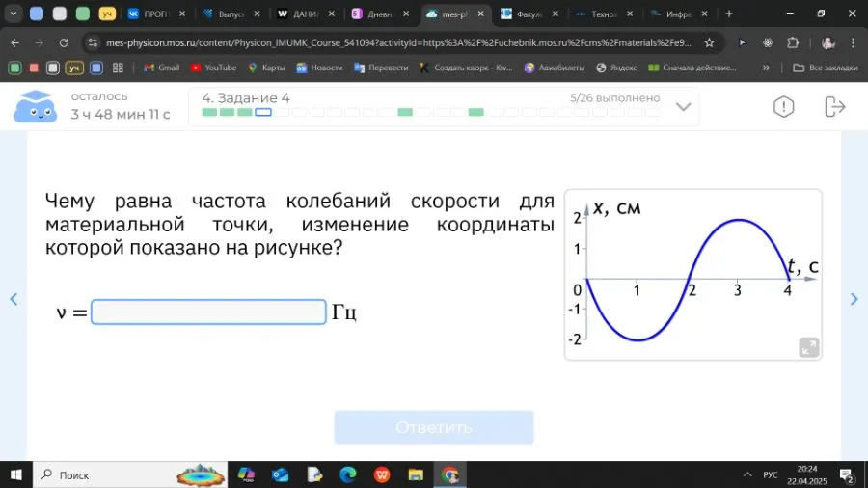
Task: Go to next task arrow
Action: tap(854, 299)
